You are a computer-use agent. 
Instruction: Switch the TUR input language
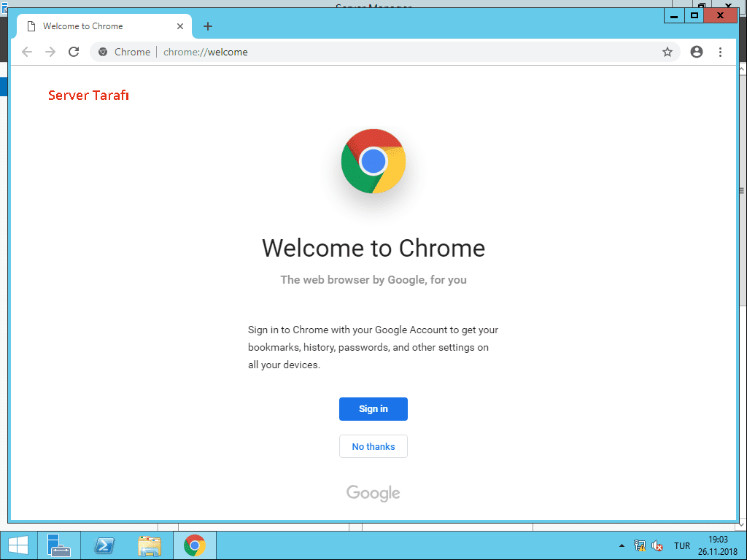(682, 545)
